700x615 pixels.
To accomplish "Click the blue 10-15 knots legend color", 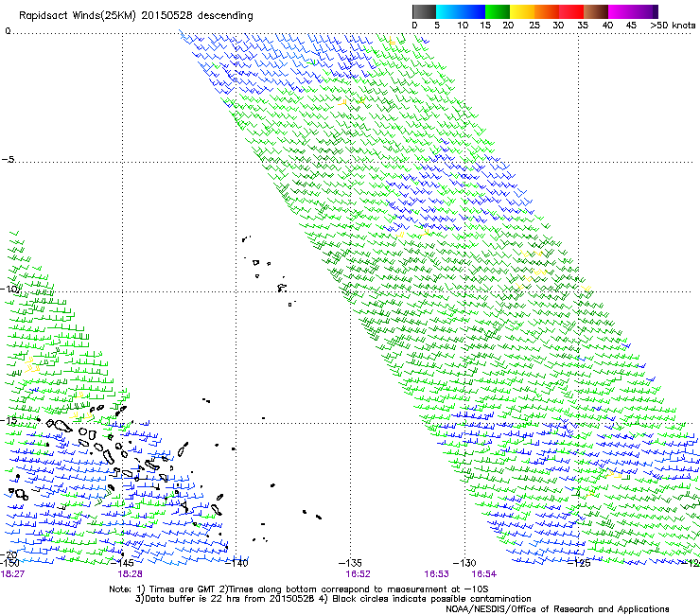I will 473,11.
